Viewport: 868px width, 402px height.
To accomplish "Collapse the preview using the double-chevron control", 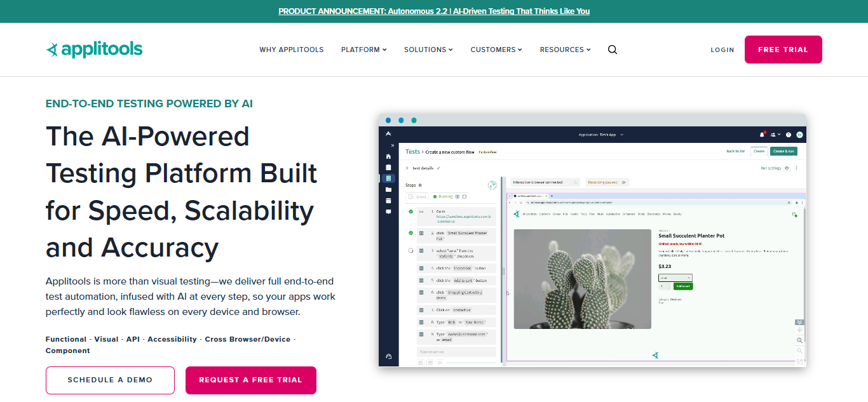I will [799, 322].
